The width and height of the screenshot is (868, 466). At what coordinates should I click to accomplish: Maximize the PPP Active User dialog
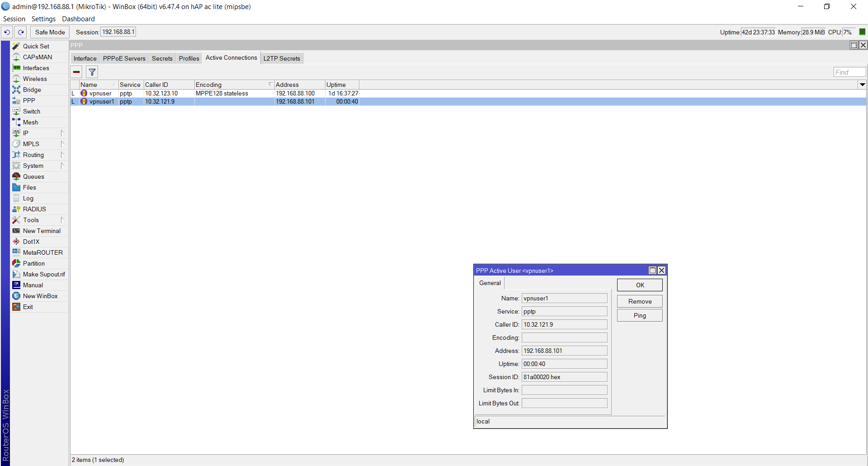point(652,271)
